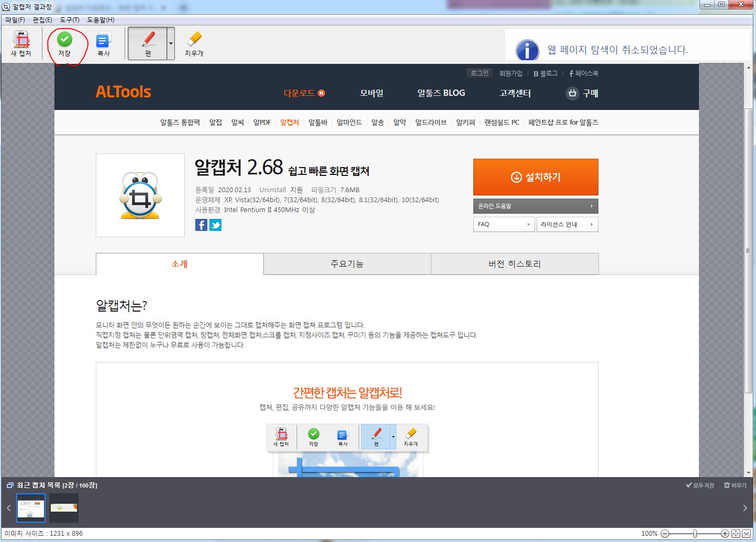Click the orange 설치하기 install button
Screen dimensions: 756x542
tap(536, 177)
